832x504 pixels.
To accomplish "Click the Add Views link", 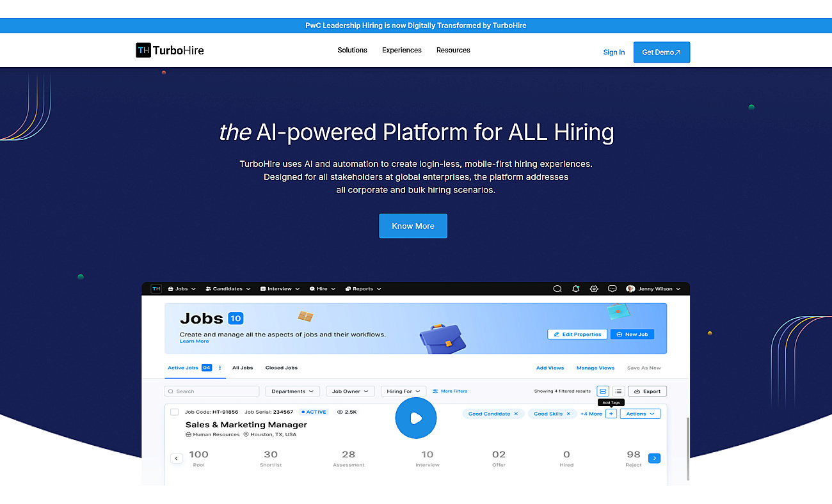I will [x=550, y=368].
